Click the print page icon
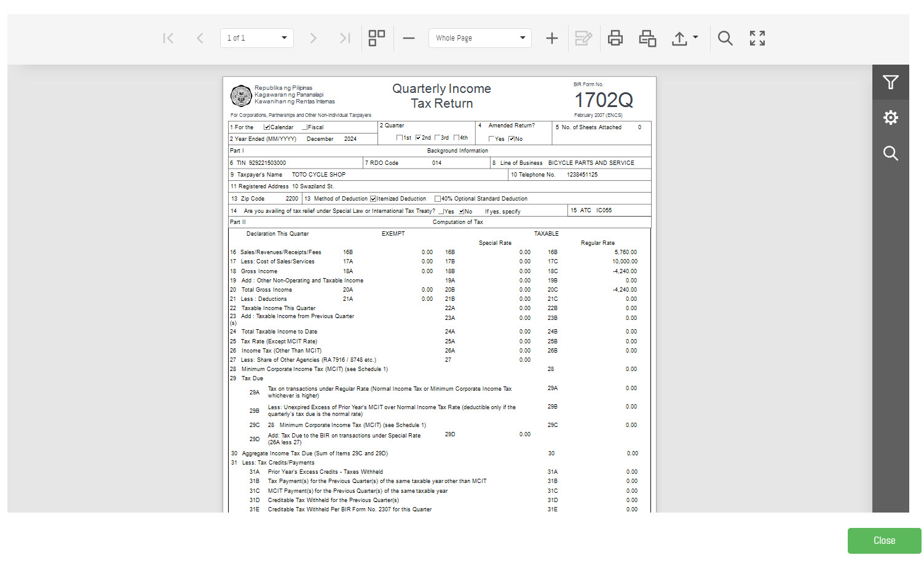The image size is (924, 563). (647, 38)
